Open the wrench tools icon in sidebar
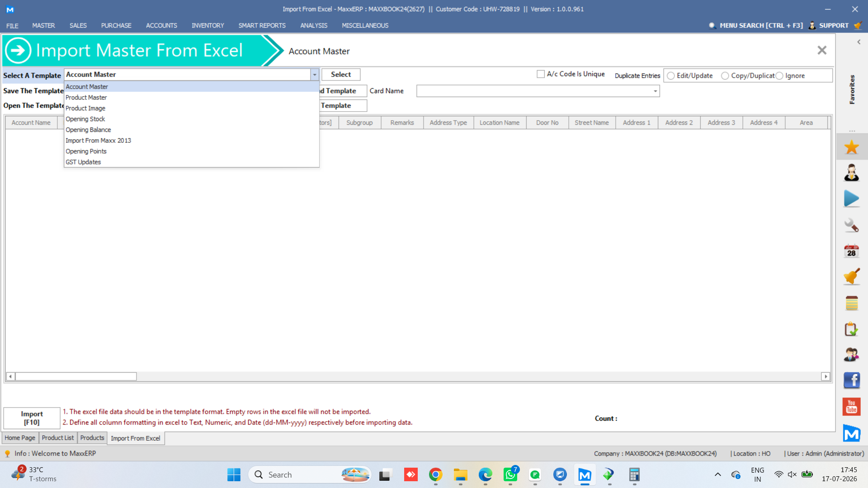This screenshot has height=488, width=868. [x=851, y=225]
